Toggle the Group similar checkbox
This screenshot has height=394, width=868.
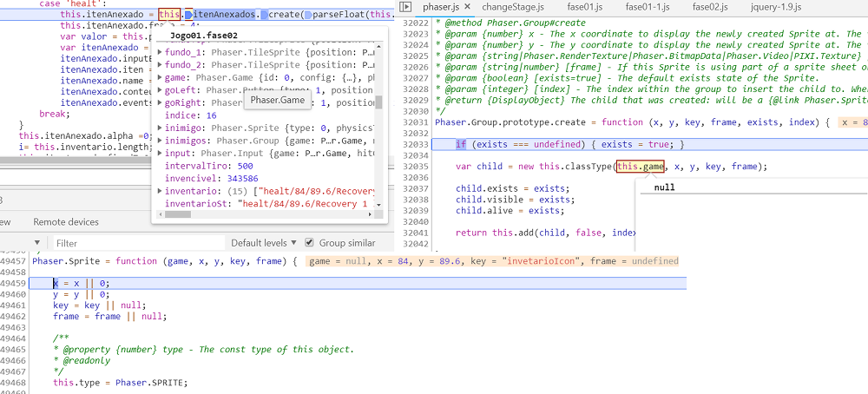point(310,242)
